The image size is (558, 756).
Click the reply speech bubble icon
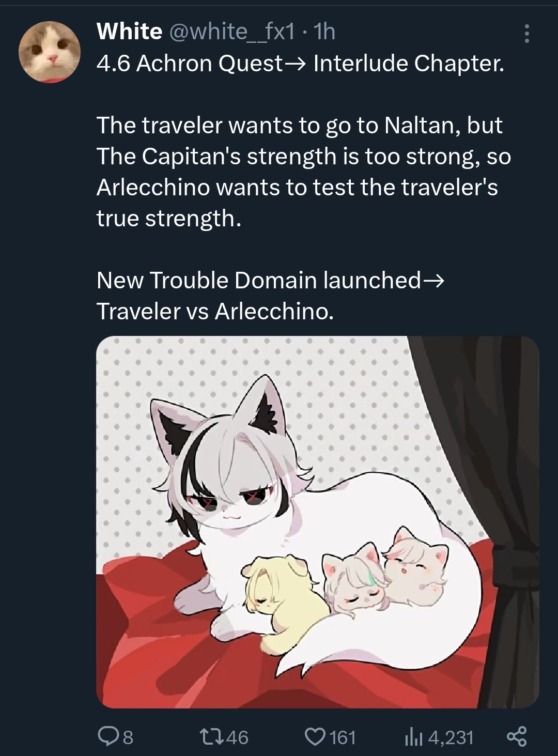[108, 736]
